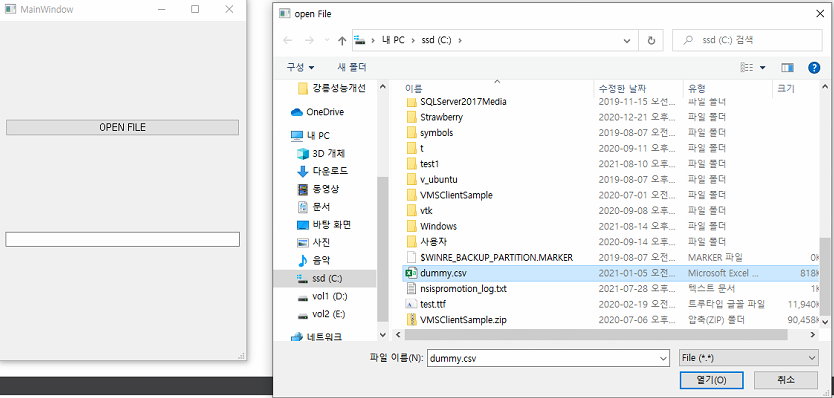This screenshot has height=398, width=834.
Task: Click OPEN FILE button in MainWindow
Action: [x=122, y=127]
